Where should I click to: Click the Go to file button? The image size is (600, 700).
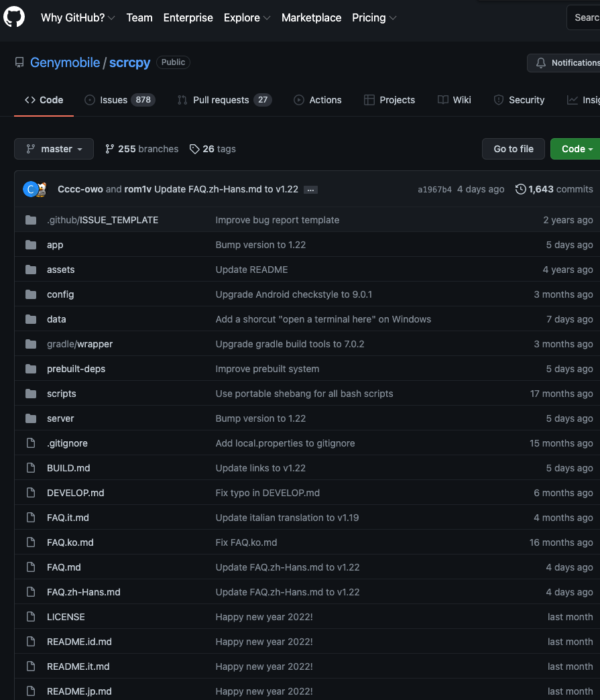pos(514,149)
